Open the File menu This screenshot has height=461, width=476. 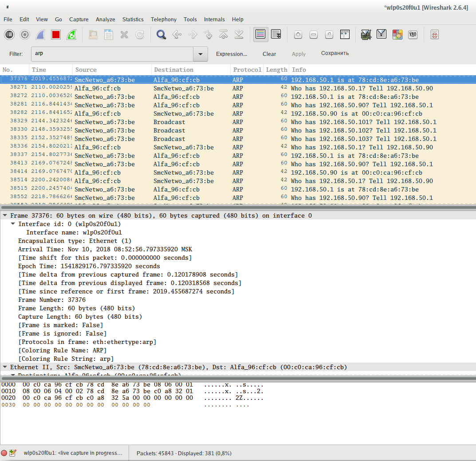pos(8,20)
